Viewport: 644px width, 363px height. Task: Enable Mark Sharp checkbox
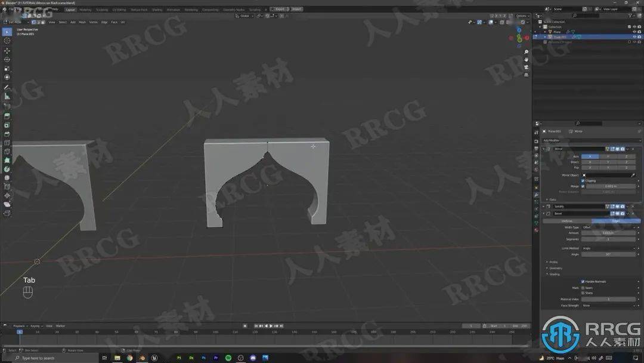pyautogui.click(x=583, y=293)
